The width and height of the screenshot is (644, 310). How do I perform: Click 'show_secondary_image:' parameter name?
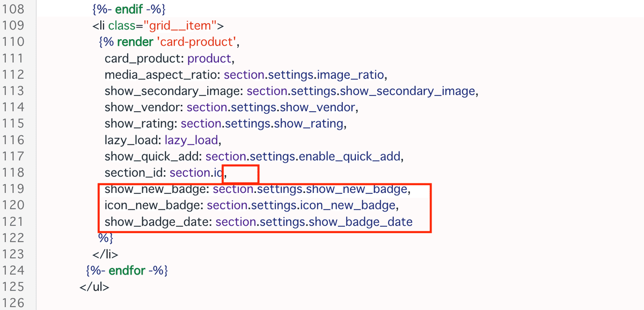click(x=174, y=91)
